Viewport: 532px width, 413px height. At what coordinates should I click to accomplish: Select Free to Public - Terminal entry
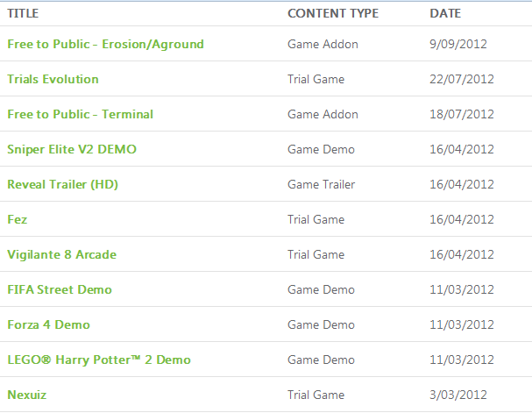[80, 114]
